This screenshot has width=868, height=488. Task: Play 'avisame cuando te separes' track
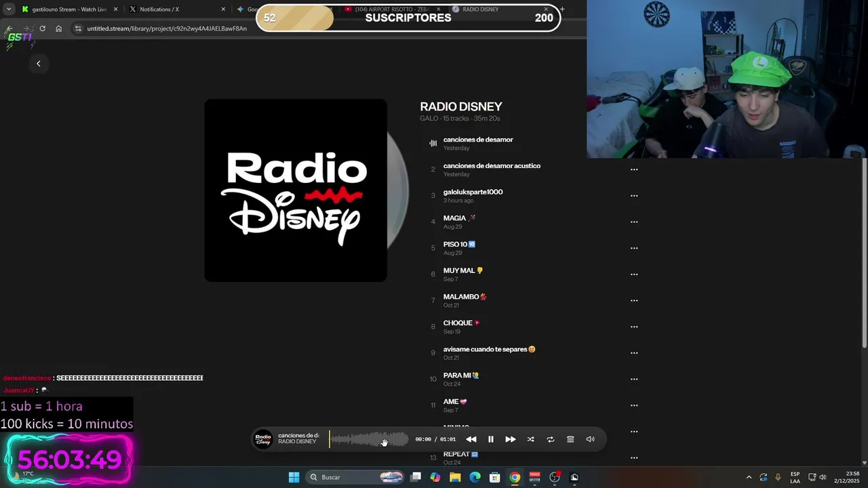click(489, 350)
